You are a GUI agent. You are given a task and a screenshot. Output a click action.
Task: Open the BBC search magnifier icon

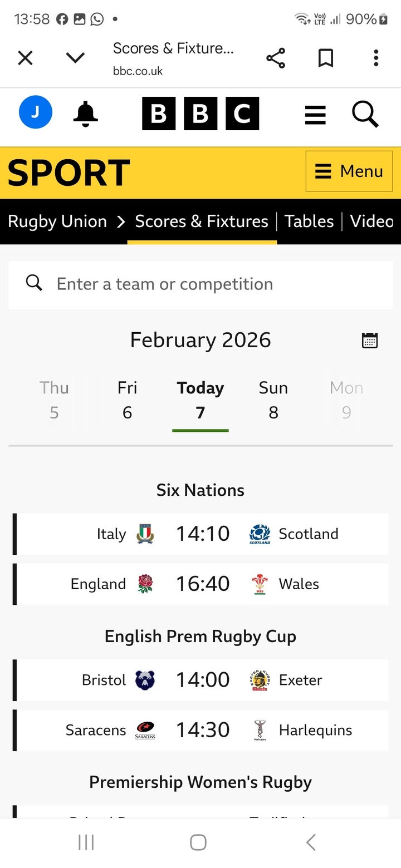coord(365,114)
